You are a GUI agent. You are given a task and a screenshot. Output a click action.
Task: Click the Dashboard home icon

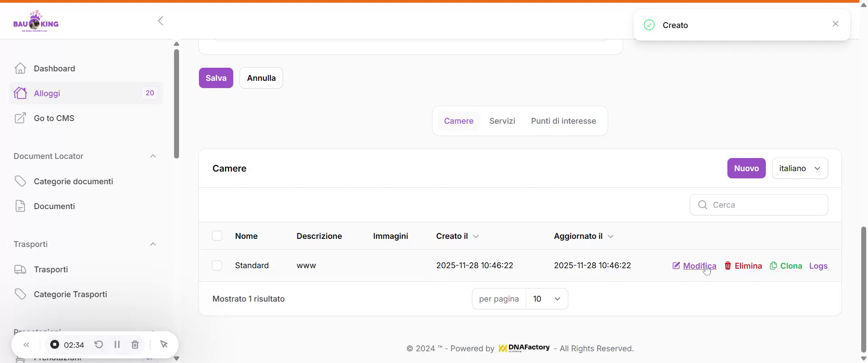[20, 68]
